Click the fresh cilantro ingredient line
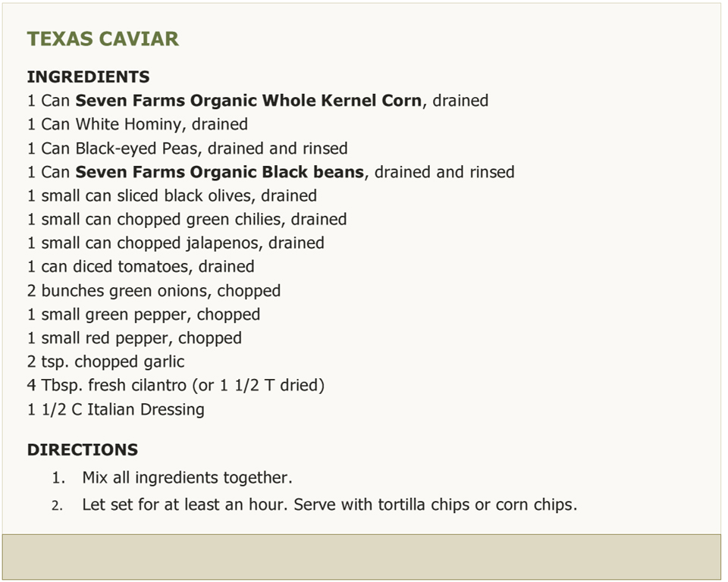Viewport: 728px width, 582px height. pos(175,386)
